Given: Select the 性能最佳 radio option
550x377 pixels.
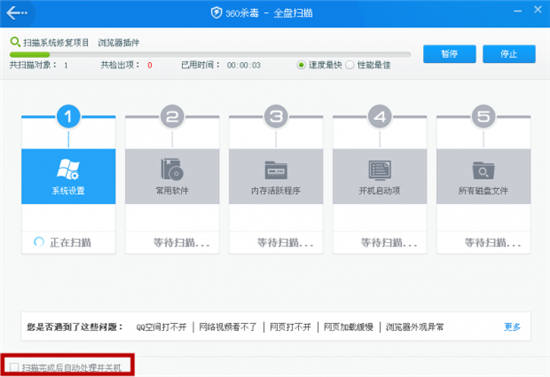Looking at the screenshot, I should click(349, 65).
